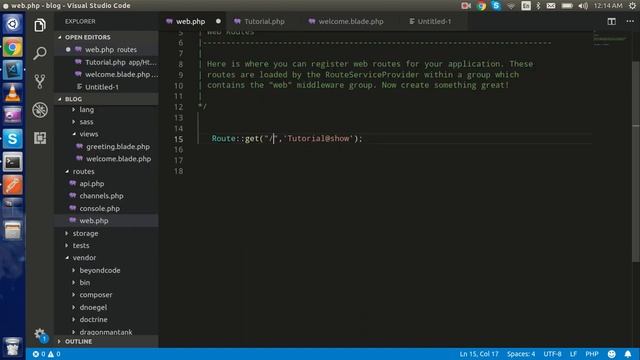Open the Explorer view in activity bar
Image resolution: width=640 pixels, height=360 pixels.
tap(40, 25)
